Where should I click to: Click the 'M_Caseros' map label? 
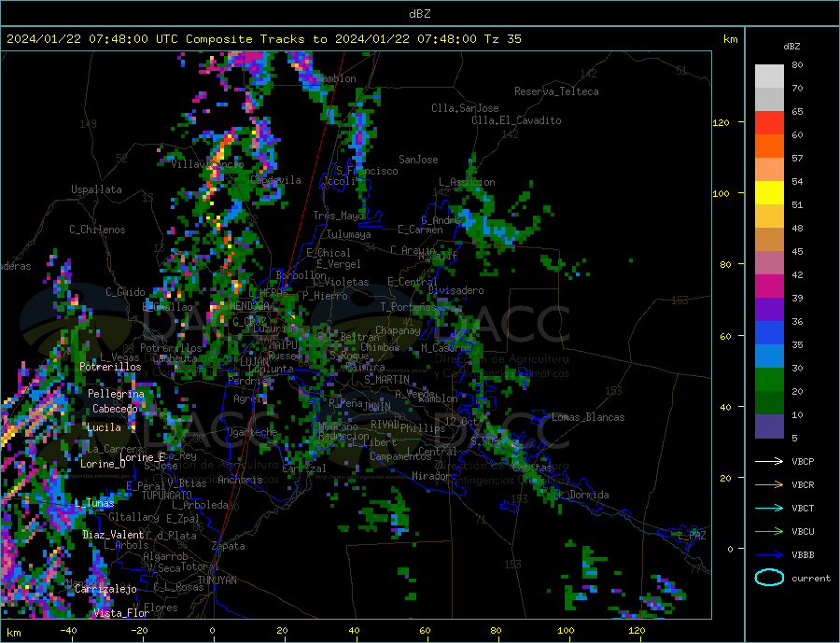tap(446, 347)
